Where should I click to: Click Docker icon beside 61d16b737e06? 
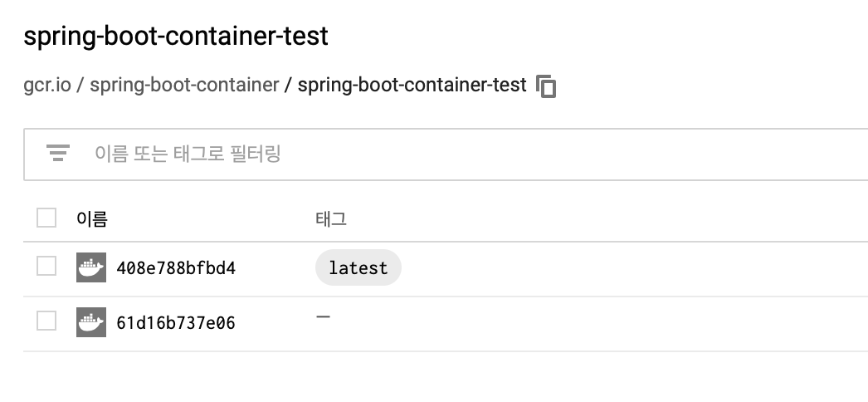pyautogui.click(x=91, y=322)
